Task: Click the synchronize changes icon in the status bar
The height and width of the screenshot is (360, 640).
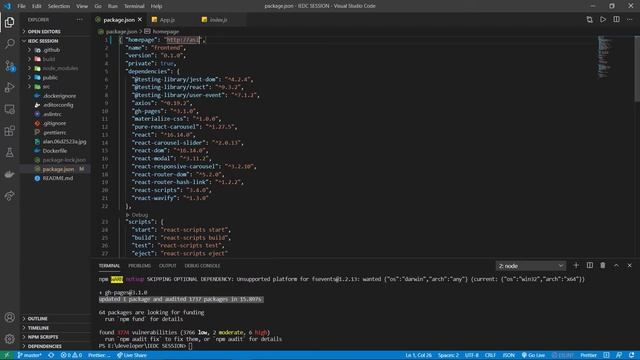Action: (x=51, y=355)
